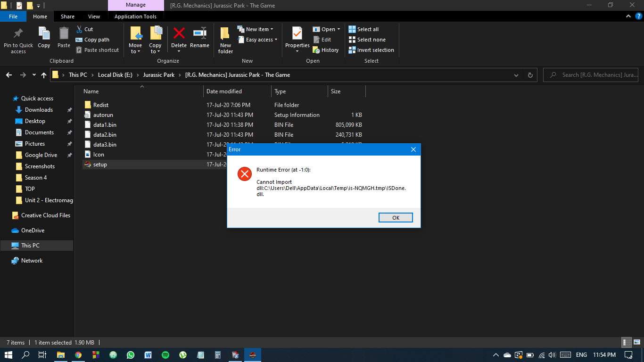Select Network in navigation pane
644x362 pixels.
(32, 261)
